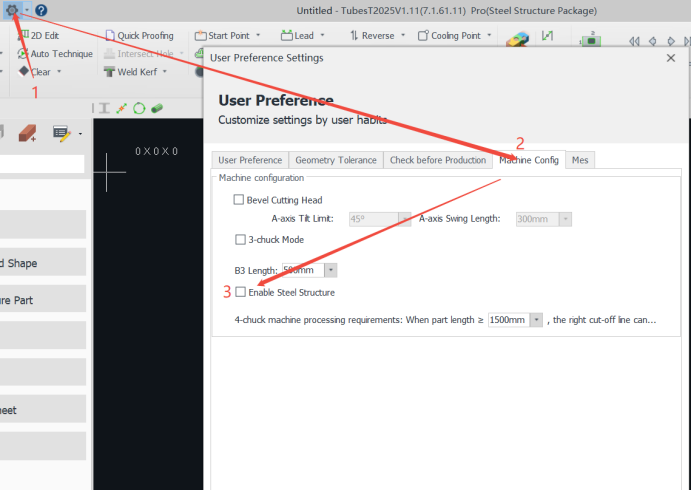The height and width of the screenshot is (490, 692).
Task: Click the green numbered sequence icon
Action: tap(590, 40)
